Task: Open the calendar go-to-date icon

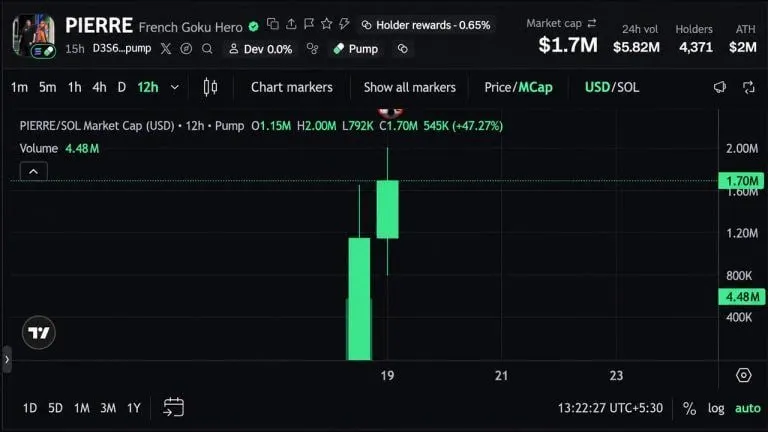Action: pyautogui.click(x=173, y=407)
